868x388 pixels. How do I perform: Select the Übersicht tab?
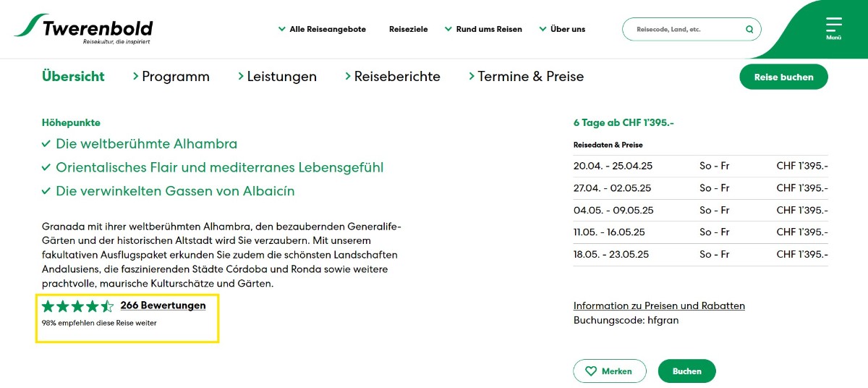pos(73,76)
